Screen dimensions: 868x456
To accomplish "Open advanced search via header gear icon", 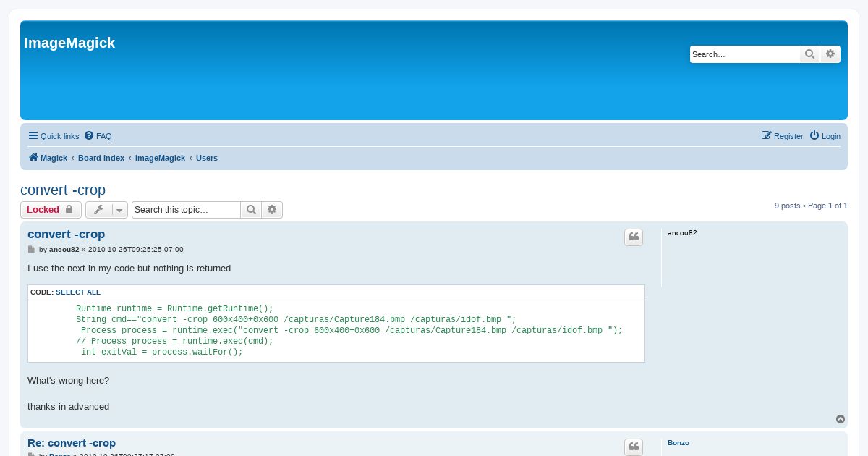I will coord(830,54).
